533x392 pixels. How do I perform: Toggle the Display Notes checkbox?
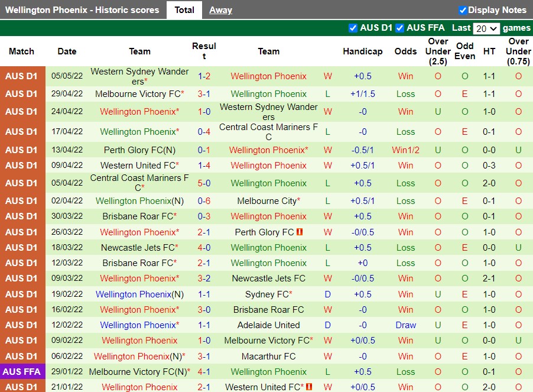[x=462, y=10]
